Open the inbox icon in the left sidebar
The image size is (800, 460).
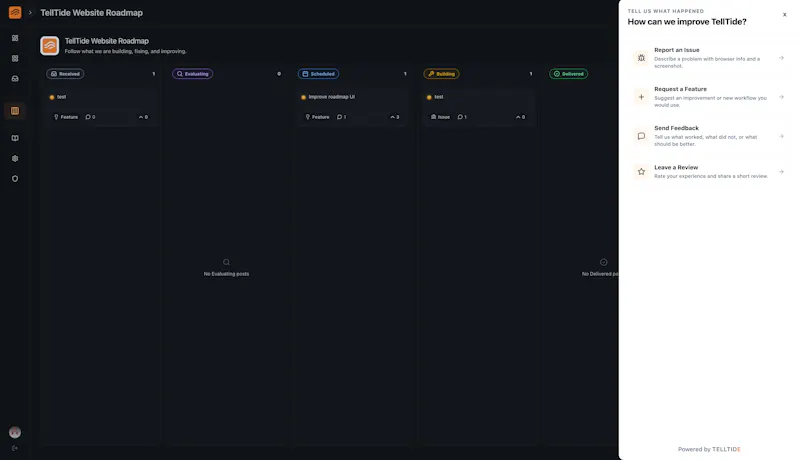coord(15,79)
